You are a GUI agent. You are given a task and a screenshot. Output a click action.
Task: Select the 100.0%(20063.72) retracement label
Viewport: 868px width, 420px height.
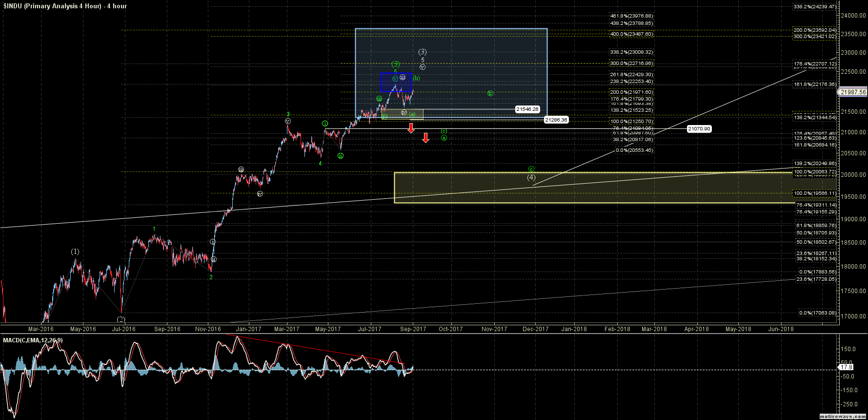[x=815, y=172]
